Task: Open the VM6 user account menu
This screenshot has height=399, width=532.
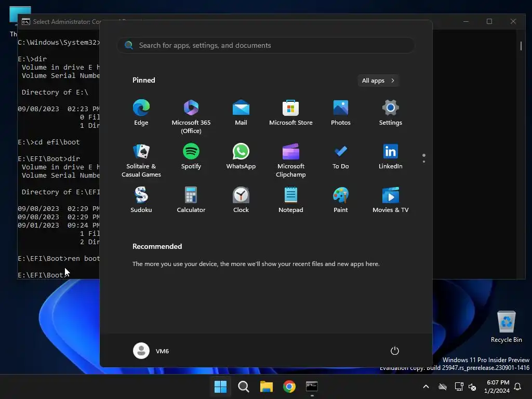Action: point(151,351)
